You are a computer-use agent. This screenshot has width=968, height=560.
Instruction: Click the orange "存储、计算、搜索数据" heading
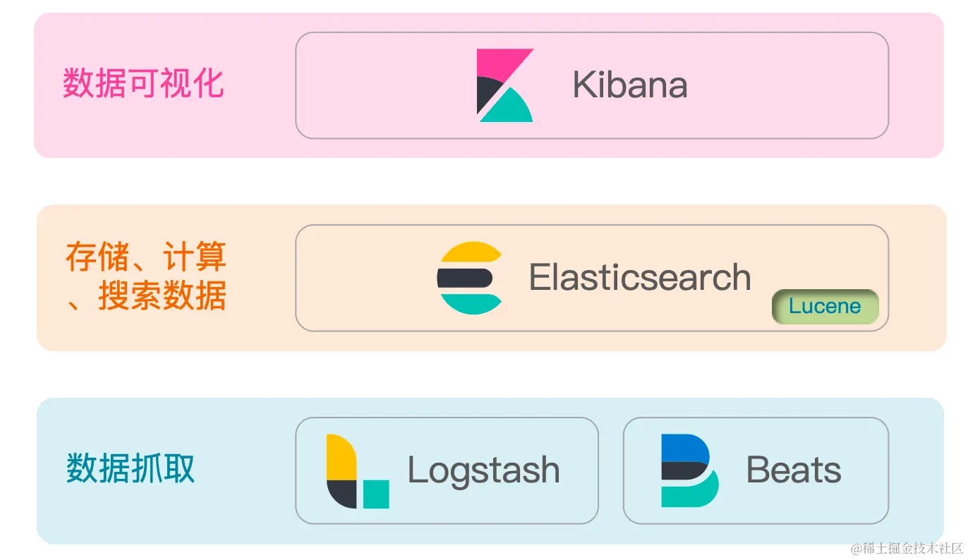click(146, 276)
